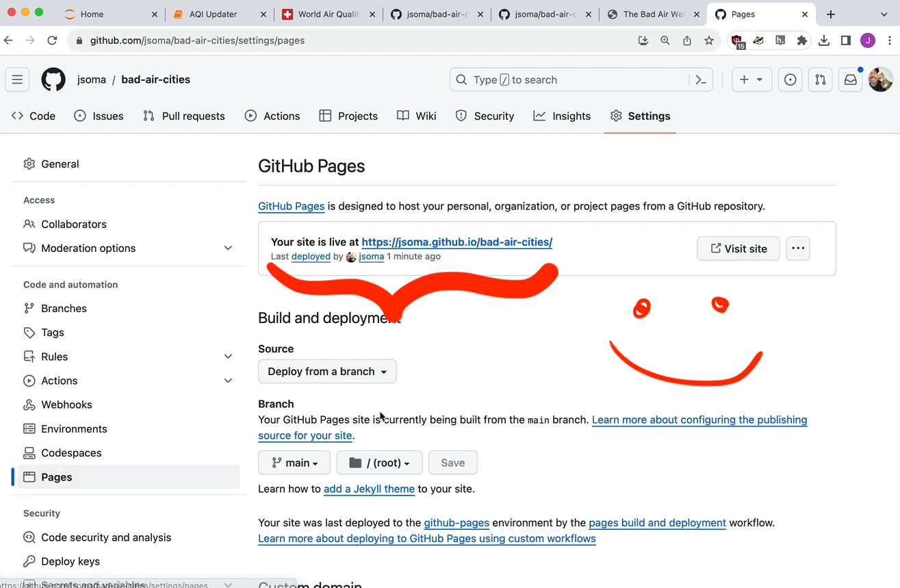Toggle Chrome side panel icon

tap(846, 40)
